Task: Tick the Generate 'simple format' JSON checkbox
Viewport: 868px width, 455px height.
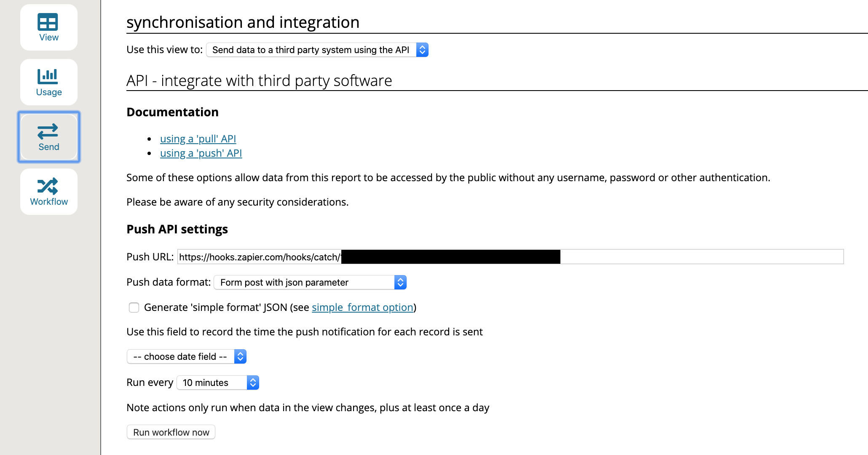Action: point(134,308)
